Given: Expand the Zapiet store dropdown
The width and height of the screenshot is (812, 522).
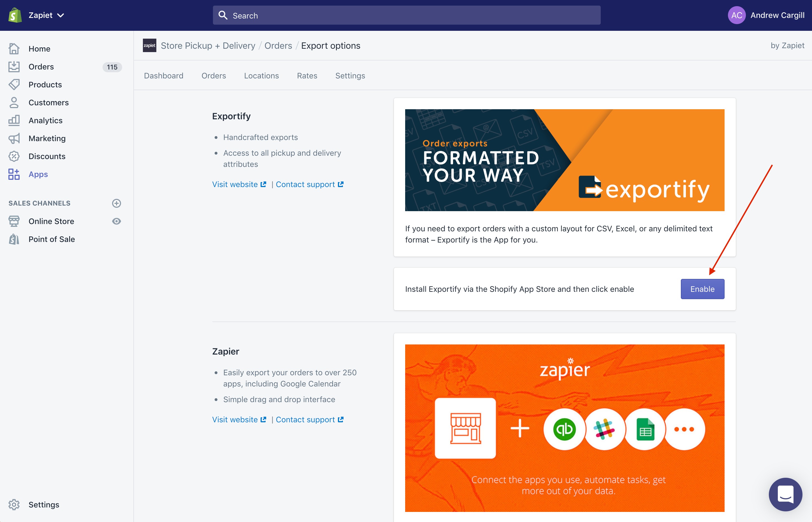Looking at the screenshot, I should click(x=46, y=15).
